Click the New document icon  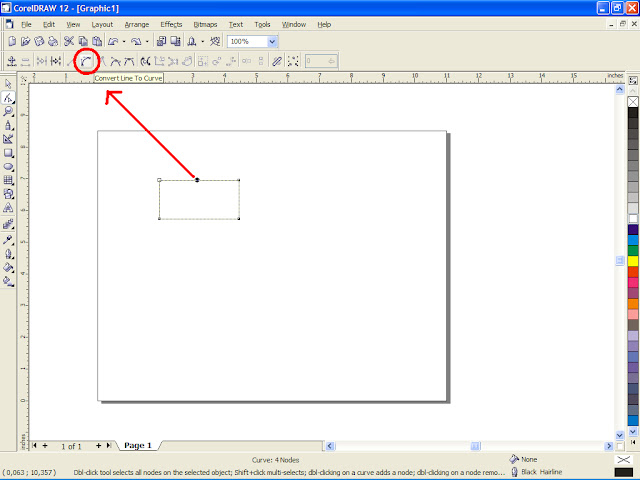pyautogui.click(x=12, y=41)
